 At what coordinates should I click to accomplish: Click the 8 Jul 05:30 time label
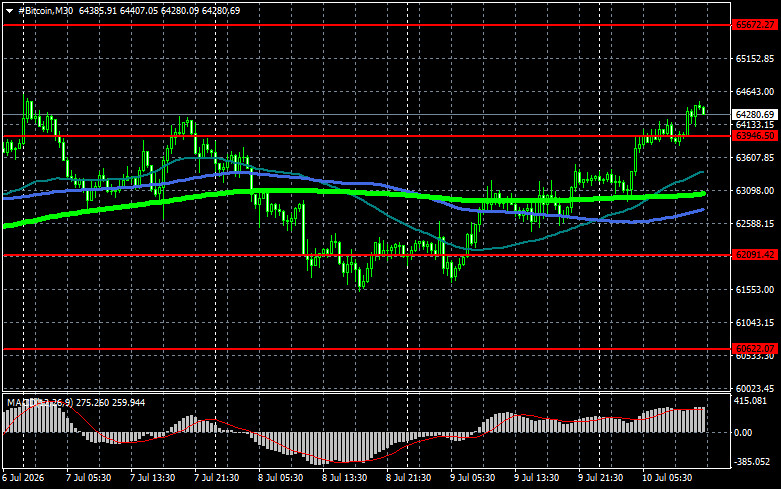[x=280, y=478]
